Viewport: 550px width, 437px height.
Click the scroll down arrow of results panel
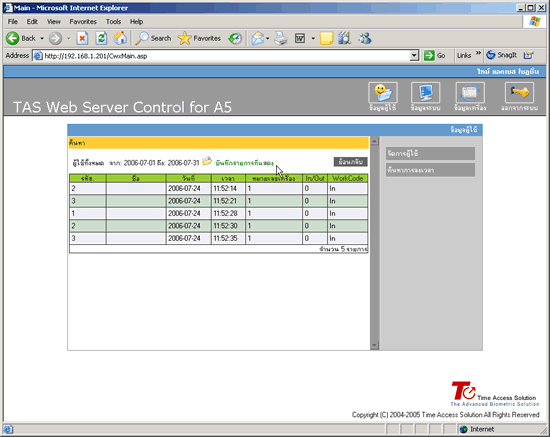click(x=374, y=345)
